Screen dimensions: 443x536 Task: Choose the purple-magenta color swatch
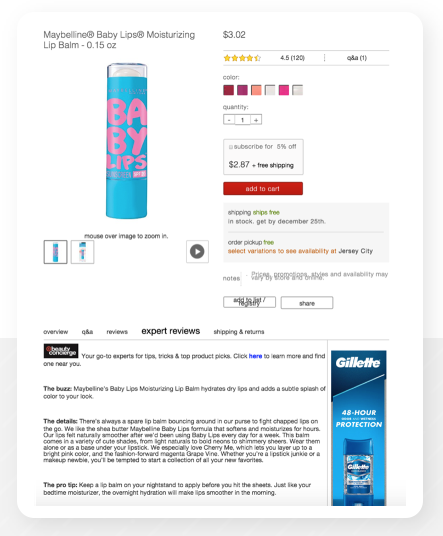pos(242,90)
